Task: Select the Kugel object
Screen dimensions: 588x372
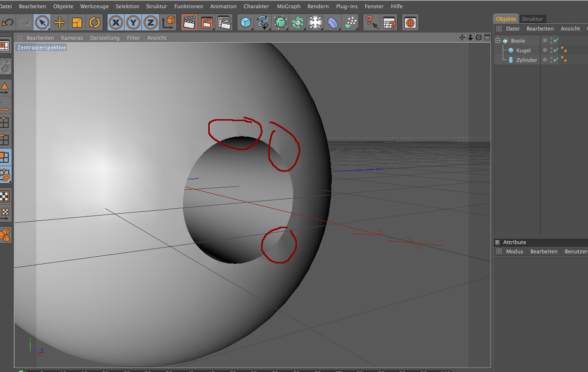Action: point(523,50)
